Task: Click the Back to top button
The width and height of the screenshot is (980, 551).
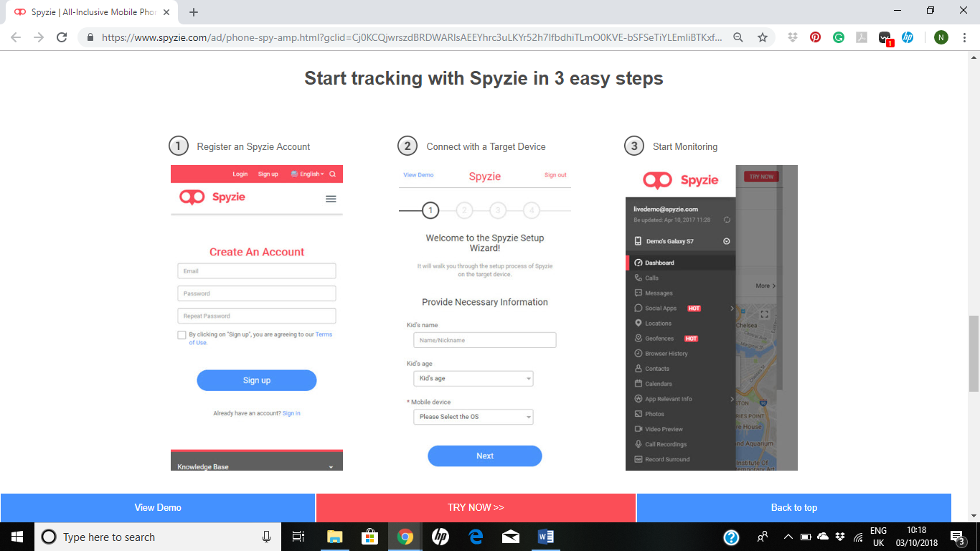Action: pos(793,507)
